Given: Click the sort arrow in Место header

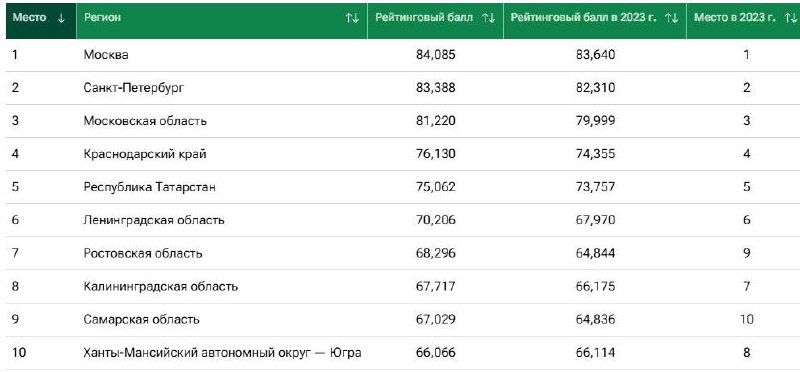Looking at the screenshot, I should tap(61, 18).
